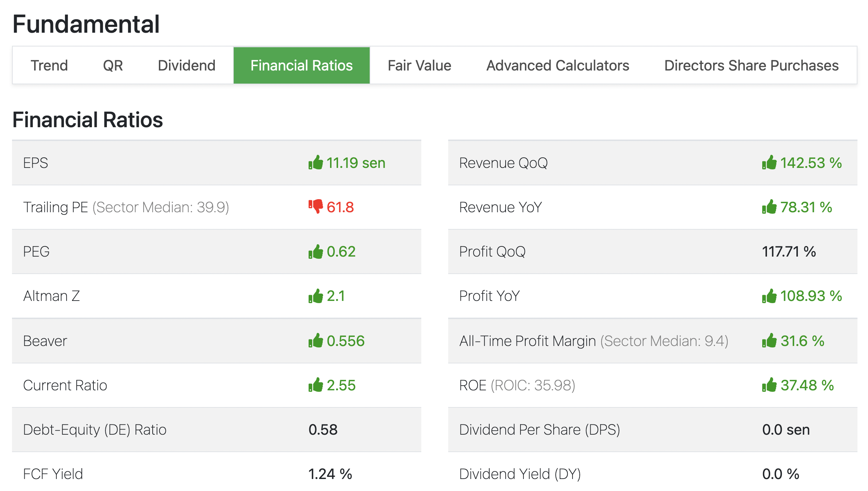
Task: Click the thumbs-up icon for Altman Z
Action: click(x=316, y=296)
